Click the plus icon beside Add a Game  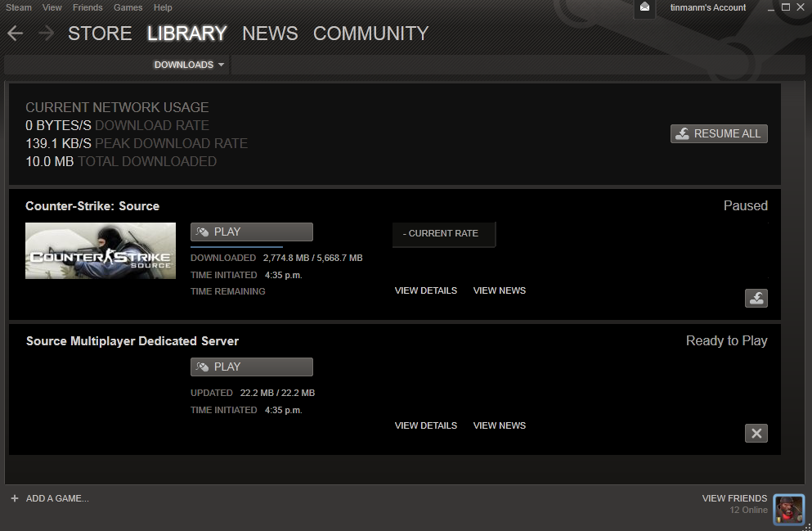(15, 497)
